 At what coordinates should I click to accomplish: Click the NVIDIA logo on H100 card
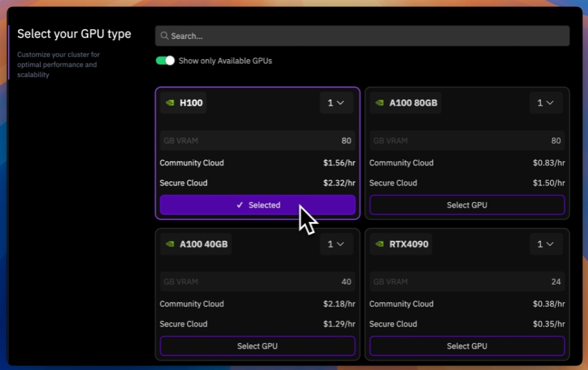pos(170,103)
